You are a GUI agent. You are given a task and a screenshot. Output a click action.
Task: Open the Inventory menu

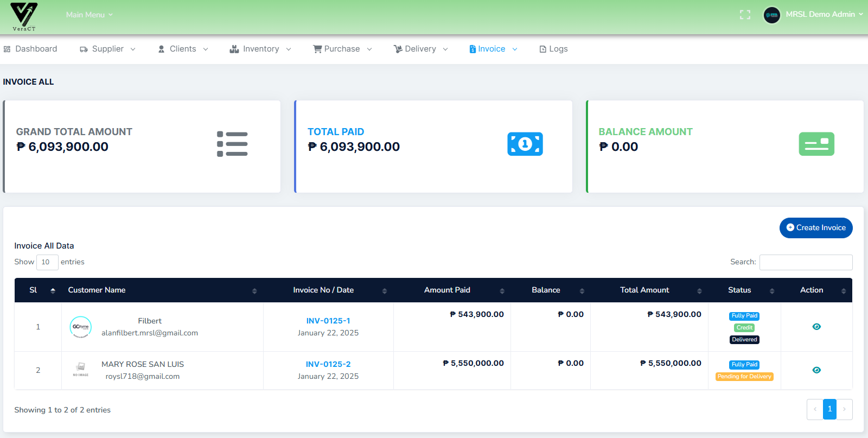point(260,49)
